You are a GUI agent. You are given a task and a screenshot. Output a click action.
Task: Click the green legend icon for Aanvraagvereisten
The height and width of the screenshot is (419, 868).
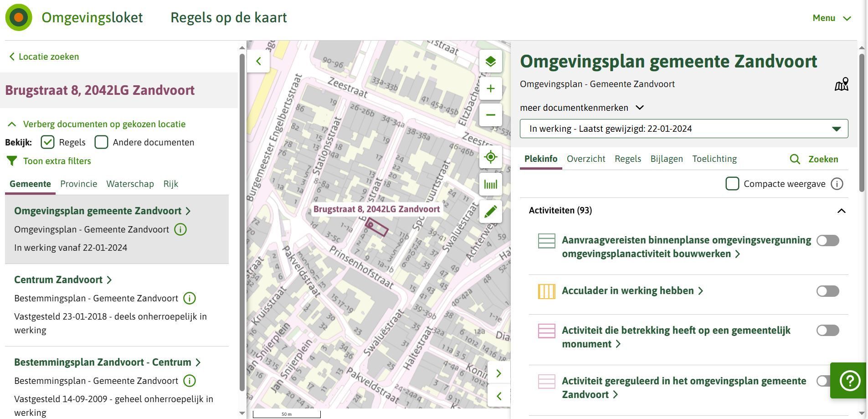(546, 241)
